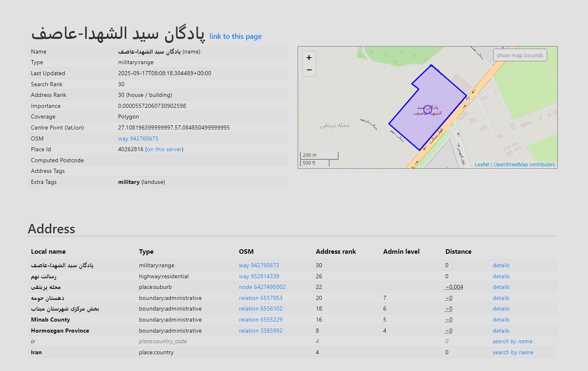Click the ~0.004 distance value

pyautogui.click(x=454, y=287)
